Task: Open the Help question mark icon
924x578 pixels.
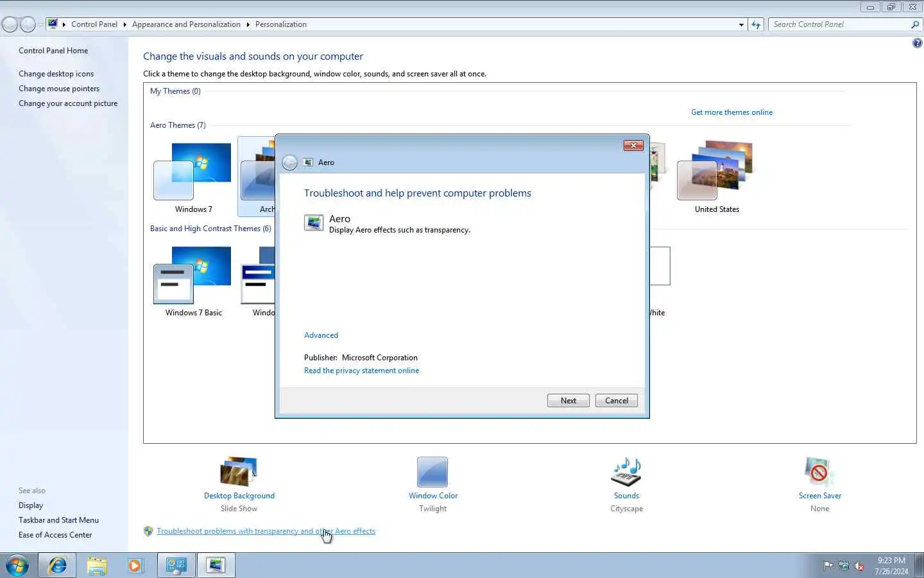Action: [917, 44]
